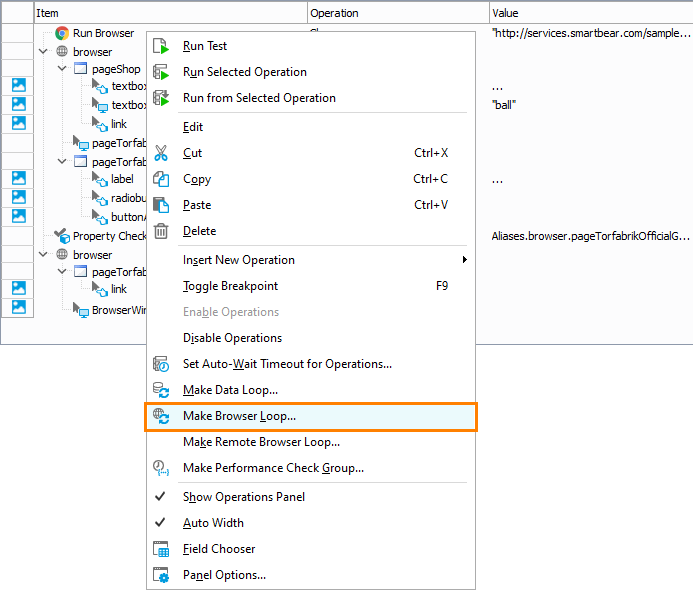
Task: Collapse the first browser tree node
Action: [x=44, y=52]
